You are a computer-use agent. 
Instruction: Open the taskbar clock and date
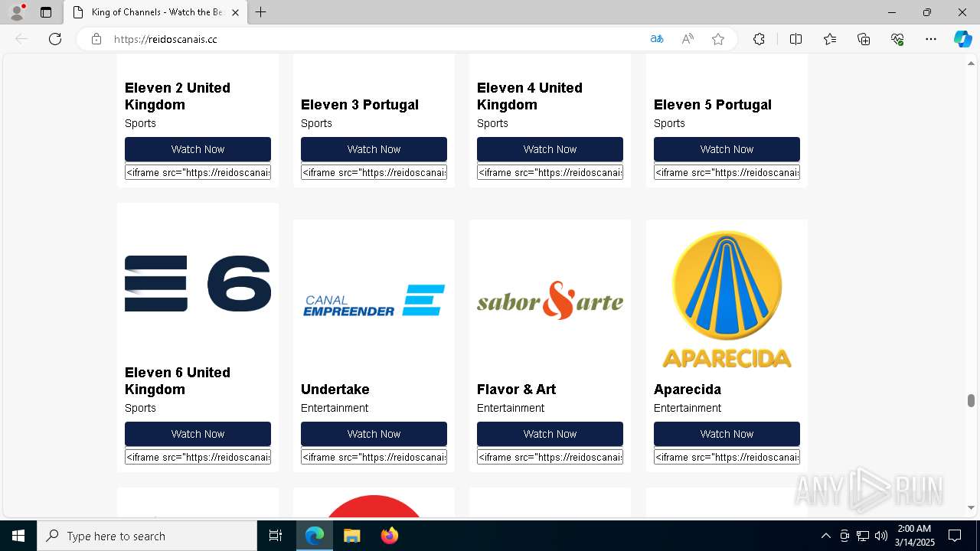[x=915, y=536]
